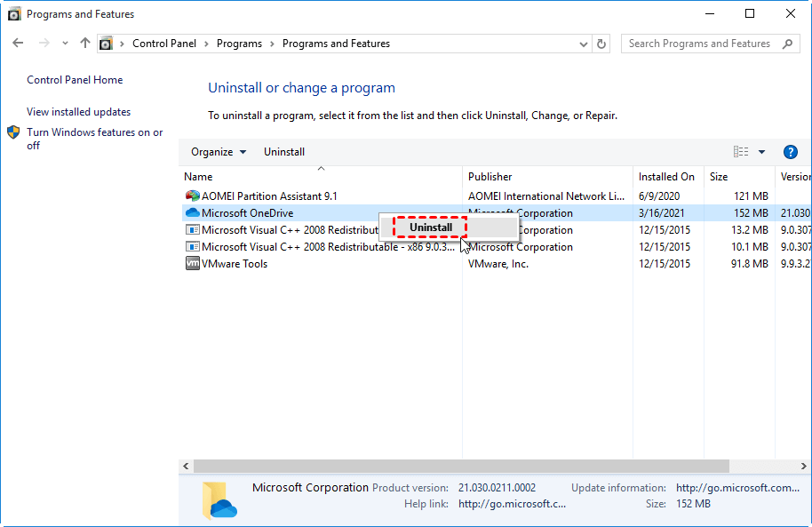Screen dimensions: 812x527
Task: Click the refresh button beside address bar
Action: 602,44
